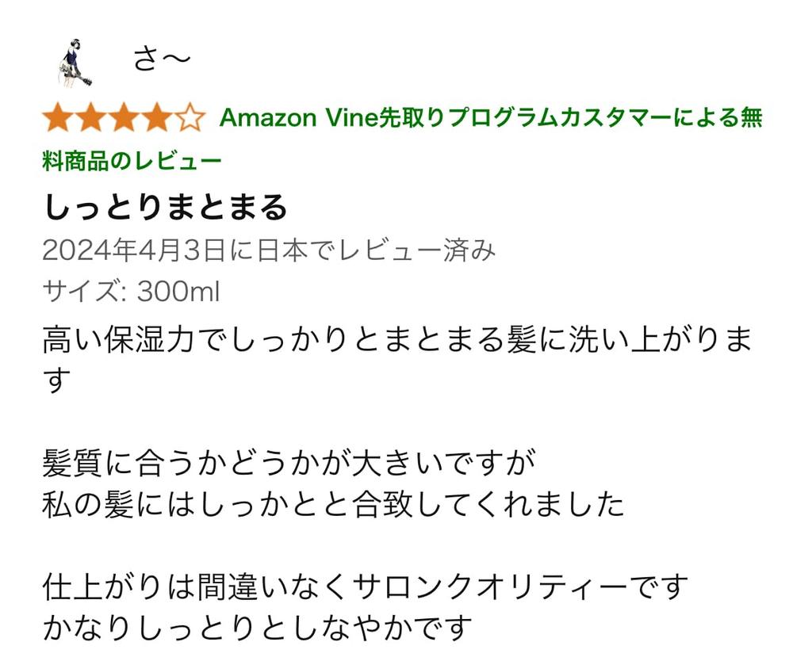Click the サロンクオリティー sentence
812x661 pixels.
click(365, 587)
